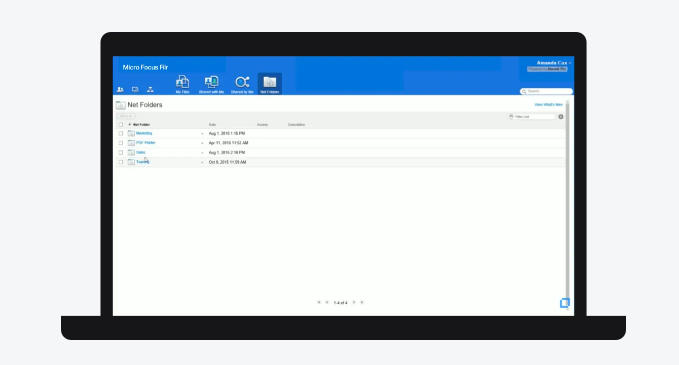Go to the next page of results
679x365 pixels.
(354, 303)
